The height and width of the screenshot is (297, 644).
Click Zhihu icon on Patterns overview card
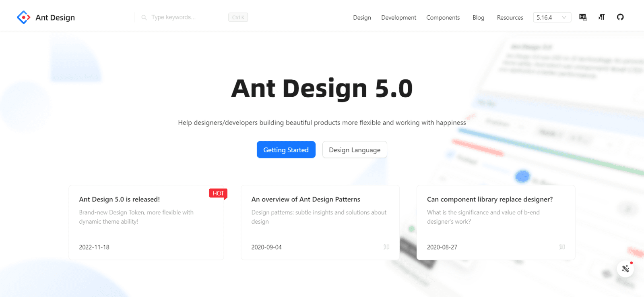[386, 247]
